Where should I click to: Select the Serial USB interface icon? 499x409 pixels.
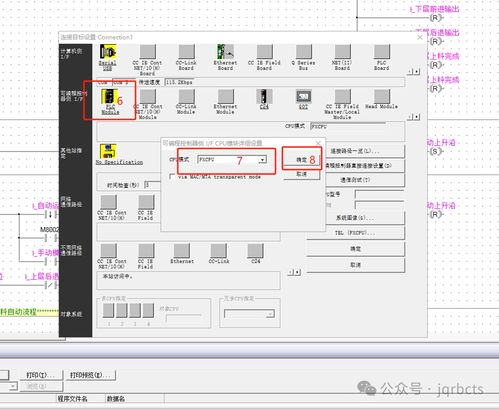108,52
